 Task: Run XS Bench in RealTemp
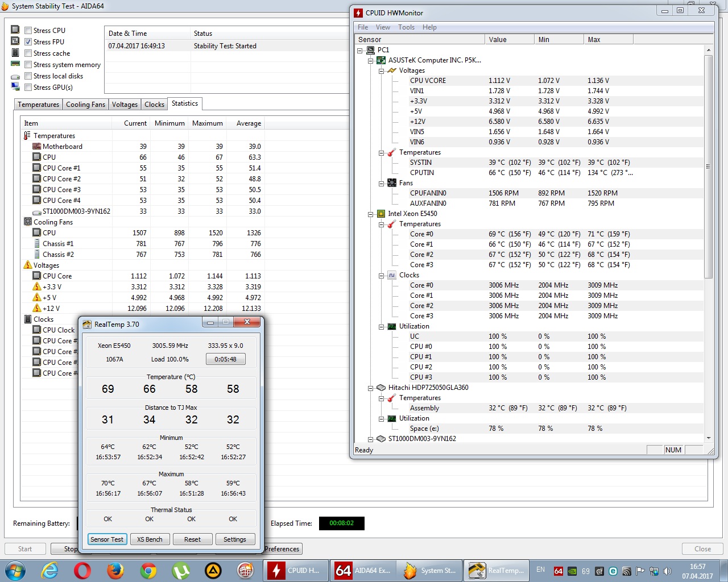(x=150, y=539)
